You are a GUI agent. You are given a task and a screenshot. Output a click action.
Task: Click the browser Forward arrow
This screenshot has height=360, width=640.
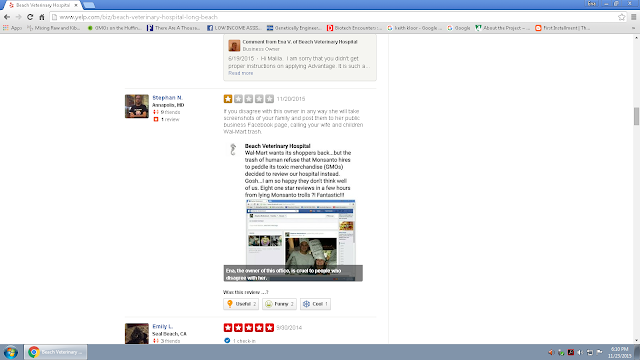18,17
